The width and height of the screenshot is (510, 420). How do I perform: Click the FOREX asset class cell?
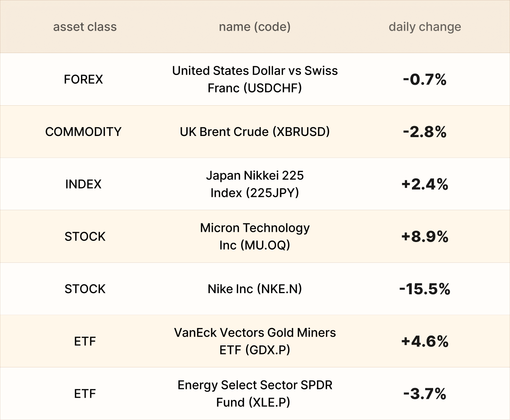83,79
